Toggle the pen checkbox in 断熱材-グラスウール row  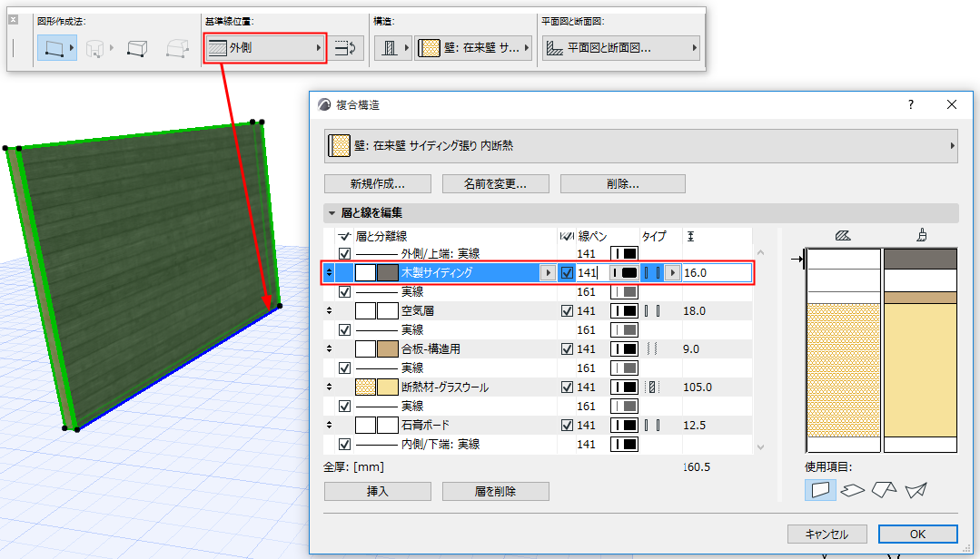tap(567, 387)
